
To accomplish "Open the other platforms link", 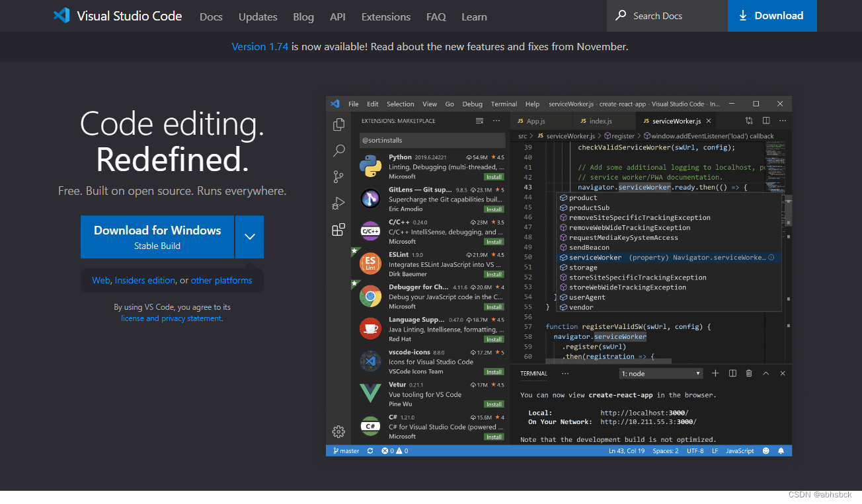I will [x=221, y=280].
